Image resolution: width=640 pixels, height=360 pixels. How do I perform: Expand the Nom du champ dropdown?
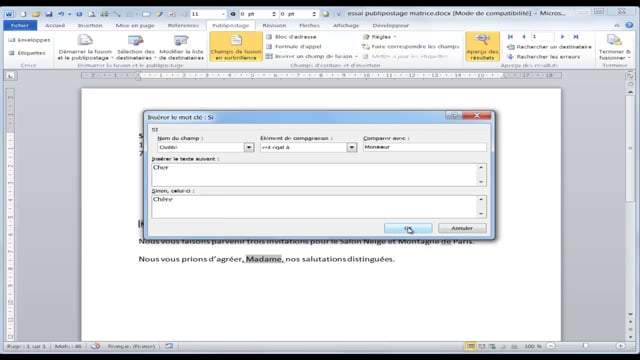(249, 147)
